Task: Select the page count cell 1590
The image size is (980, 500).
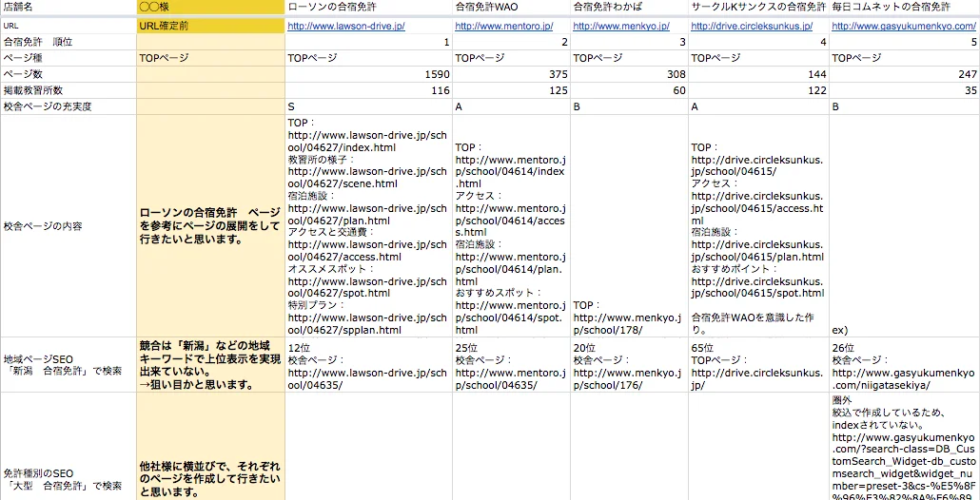Action: coord(368,74)
